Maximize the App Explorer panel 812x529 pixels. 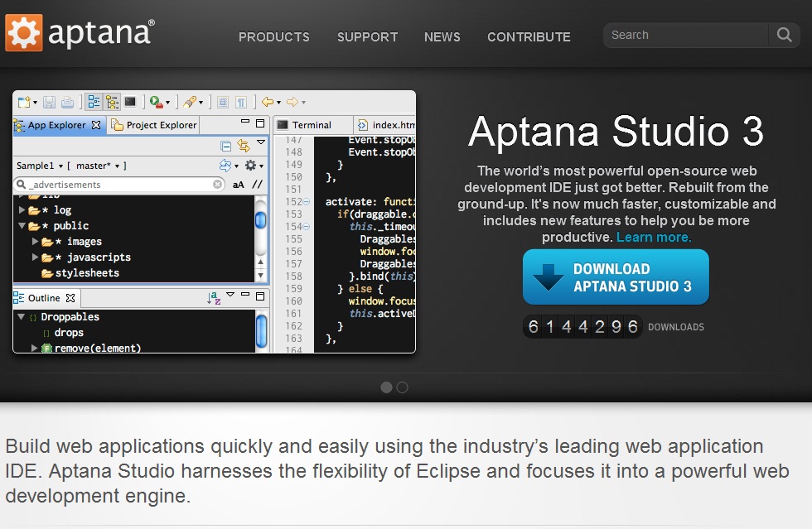pyautogui.click(x=260, y=123)
